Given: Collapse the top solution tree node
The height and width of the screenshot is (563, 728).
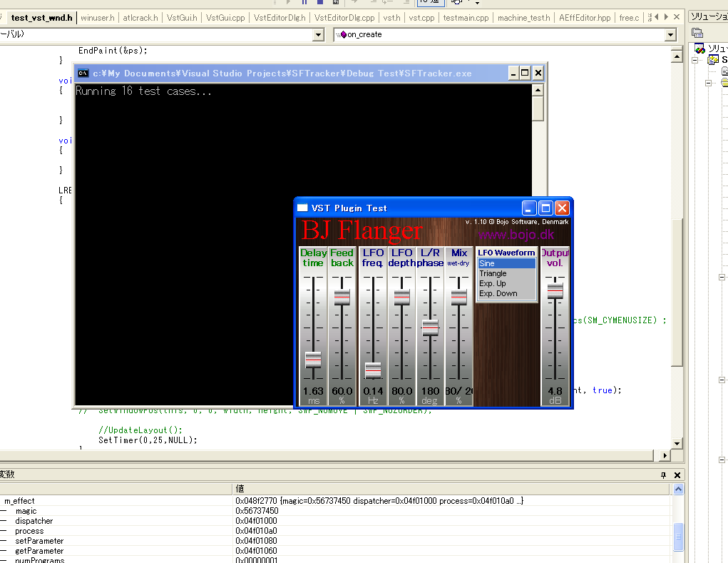Looking at the screenshot, I should [x=694, y=61].
